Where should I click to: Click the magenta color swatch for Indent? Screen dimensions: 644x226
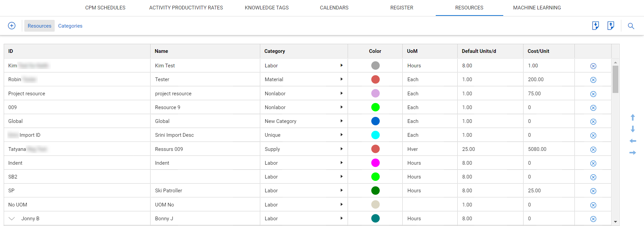pos(375,163)
